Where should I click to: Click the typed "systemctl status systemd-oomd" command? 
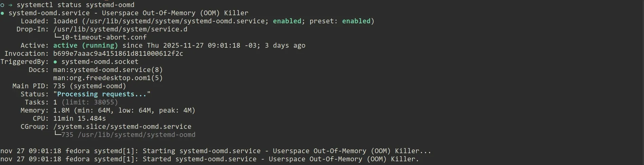click(75, 5)
